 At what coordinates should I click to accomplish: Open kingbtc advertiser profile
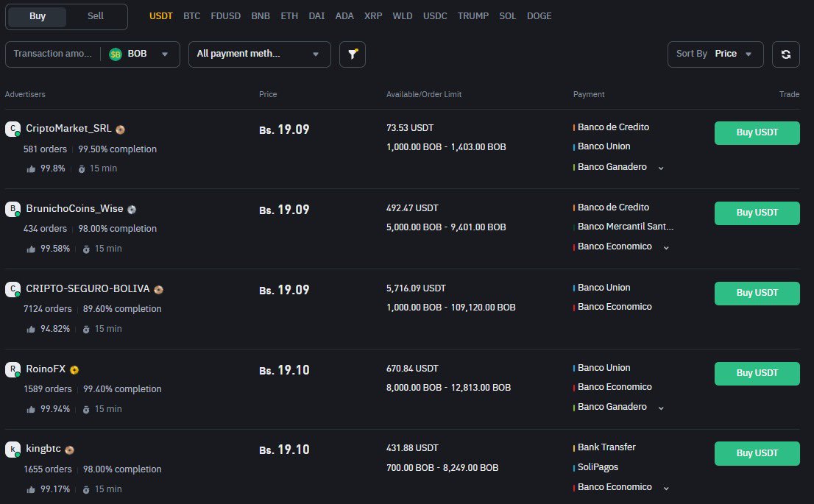43,449
